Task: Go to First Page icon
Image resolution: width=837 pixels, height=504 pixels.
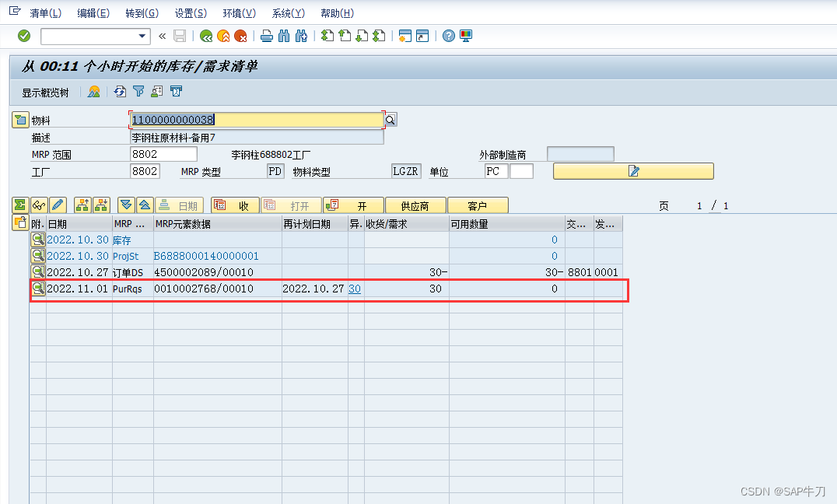Action: [x=327, y=36]
